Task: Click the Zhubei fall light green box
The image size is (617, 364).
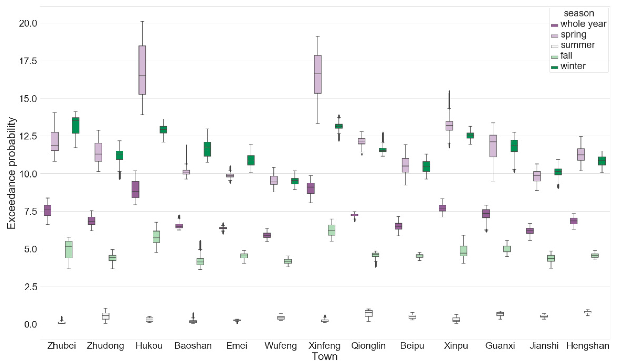Action: pos(69,249)
